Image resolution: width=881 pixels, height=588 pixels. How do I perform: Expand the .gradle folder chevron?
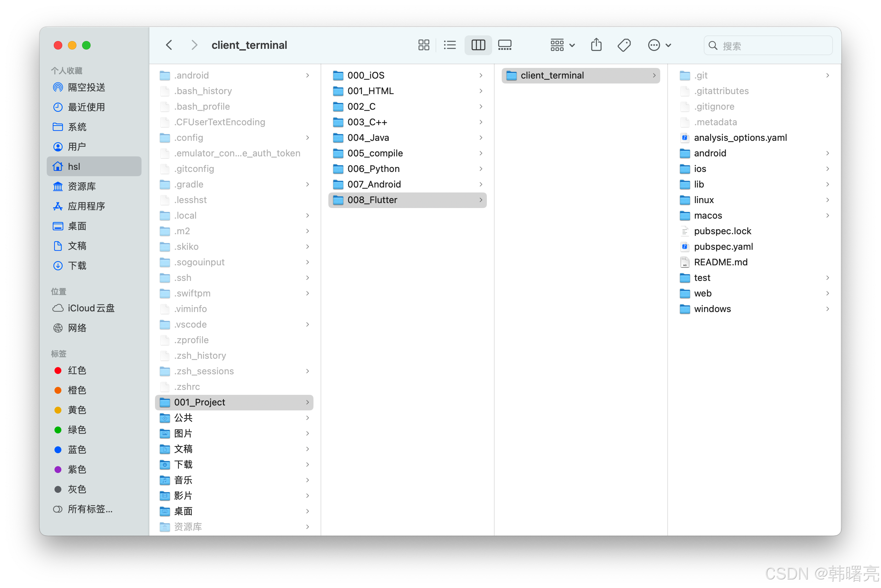coord(307,184)
